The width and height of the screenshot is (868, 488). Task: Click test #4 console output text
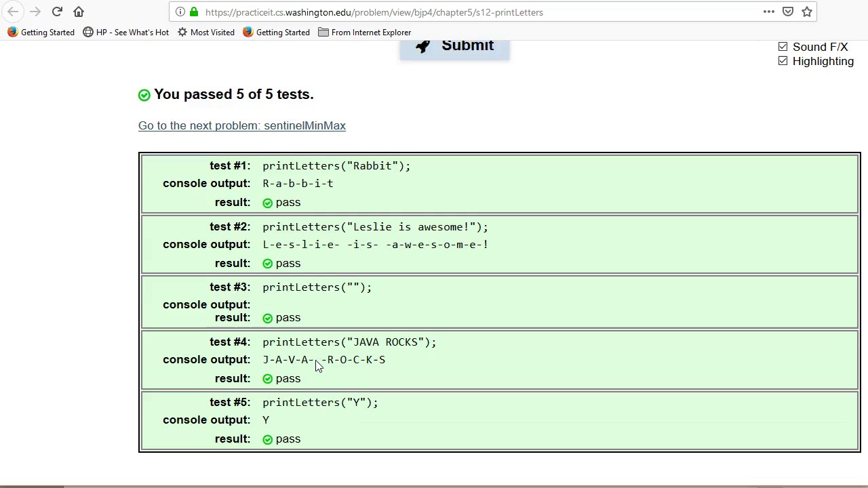(324, 360)
